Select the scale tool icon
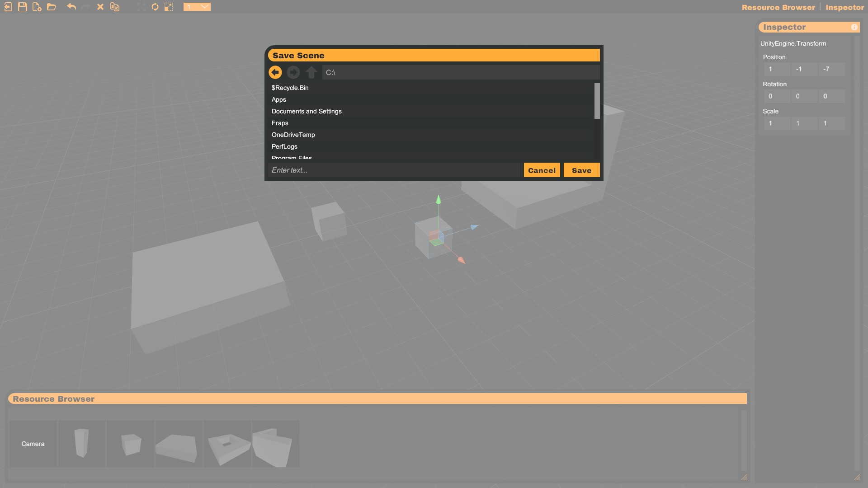Screen dimensions: 868x488 [169, 7]
